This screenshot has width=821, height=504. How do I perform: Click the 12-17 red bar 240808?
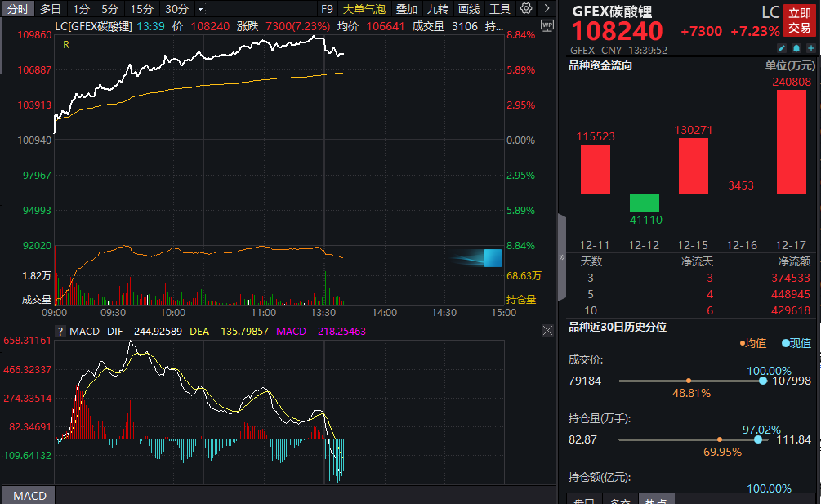tap(791, 142)
